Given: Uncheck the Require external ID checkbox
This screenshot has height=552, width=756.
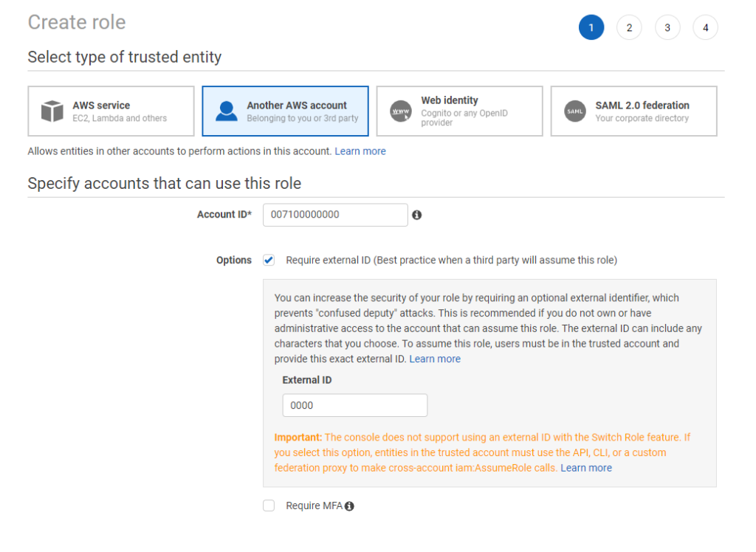Looking at the screenshot, I should point(269,260).
